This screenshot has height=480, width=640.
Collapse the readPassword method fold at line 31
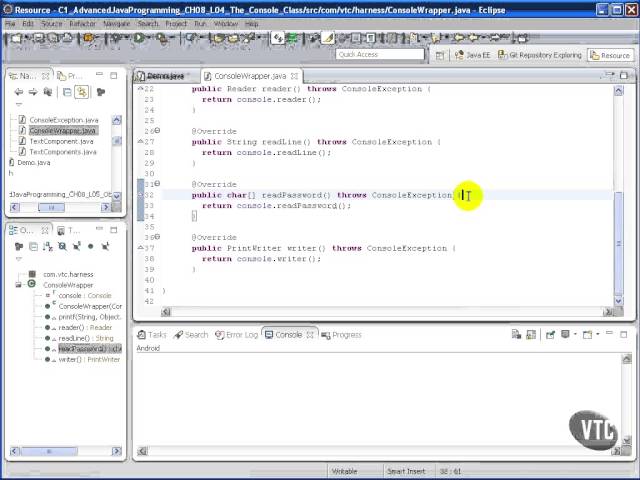(x=157, y=184)
